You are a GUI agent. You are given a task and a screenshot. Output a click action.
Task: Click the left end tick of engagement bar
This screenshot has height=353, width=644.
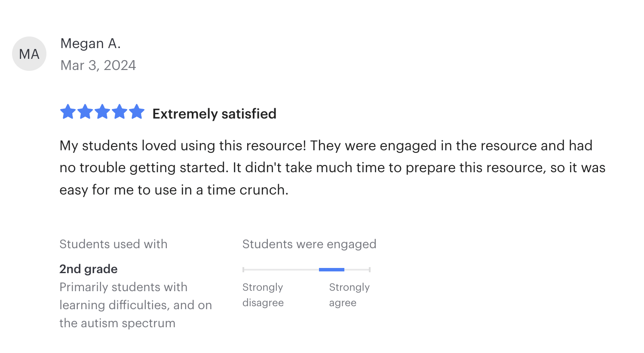coord(243,270)
